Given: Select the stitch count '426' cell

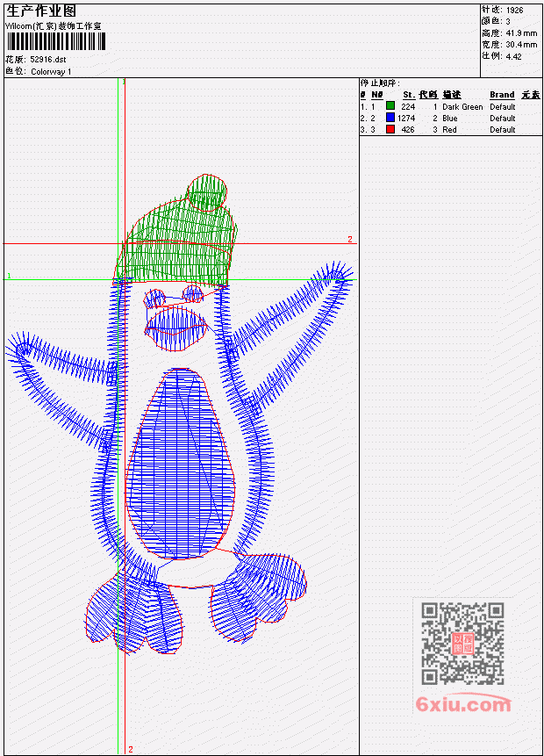Looking at the screenshot, I should point(408,130).
